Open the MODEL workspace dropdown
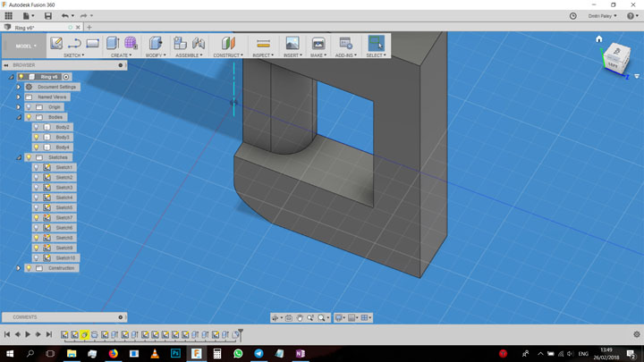 point(26,46)
